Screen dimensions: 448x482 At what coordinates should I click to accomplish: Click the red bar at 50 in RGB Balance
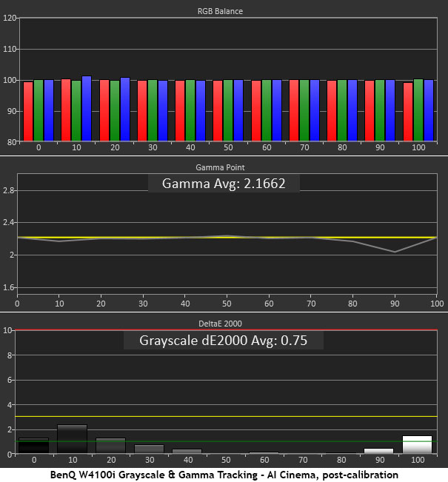218,110
